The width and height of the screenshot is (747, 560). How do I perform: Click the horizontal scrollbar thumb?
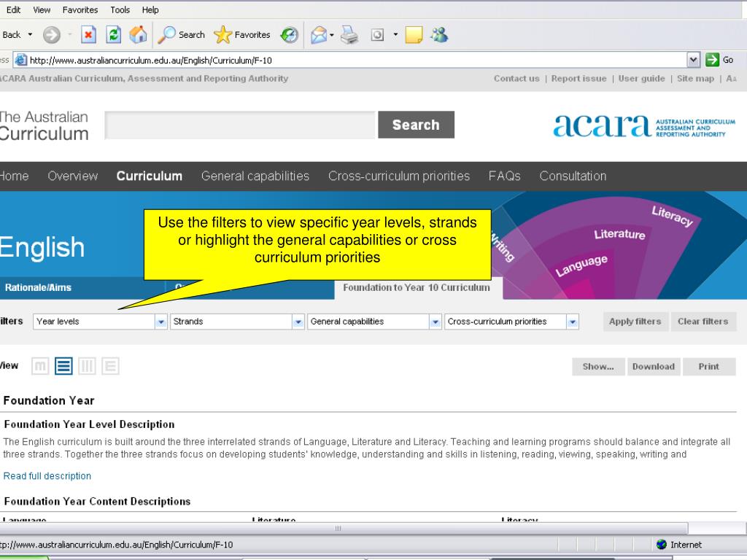point(343,528)
